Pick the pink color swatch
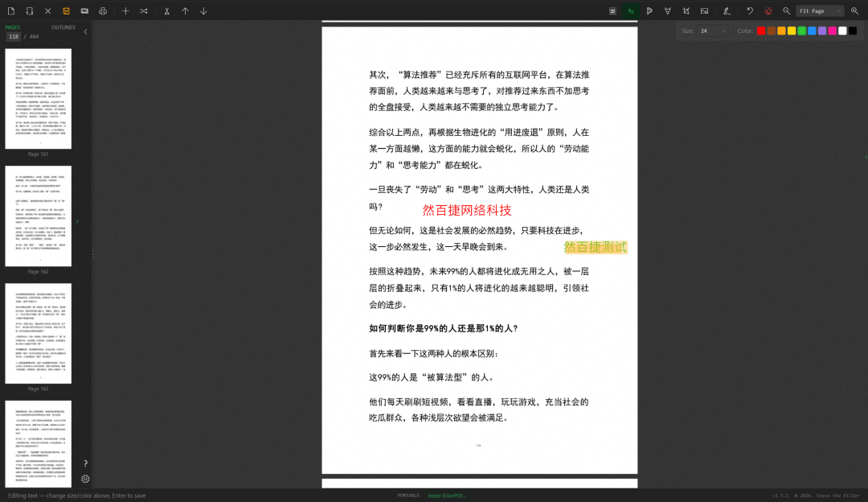Image resolution: width=868 pixels, height=502 pixels. (x=833, y=31)
